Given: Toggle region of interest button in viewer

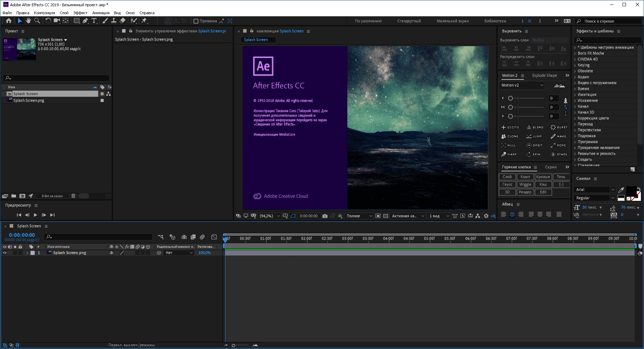Looking at the screenshot, I should 378,216.
